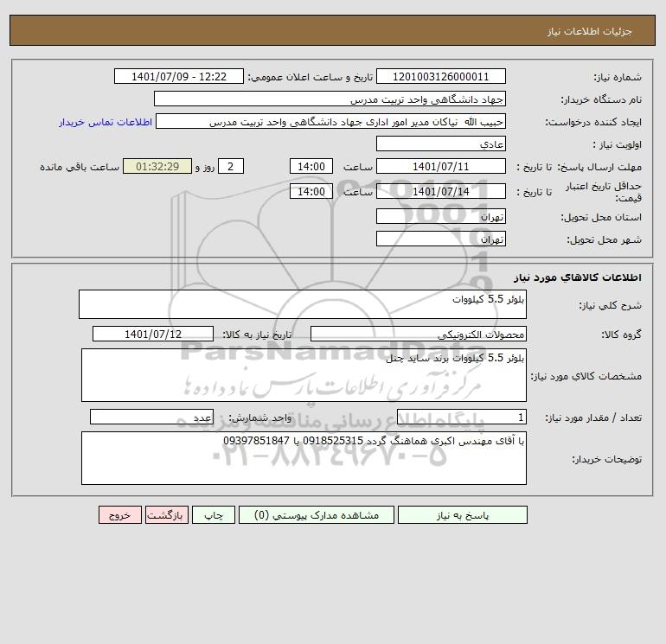Click the header title جزئیات اطلاعات نیاز

590,31
